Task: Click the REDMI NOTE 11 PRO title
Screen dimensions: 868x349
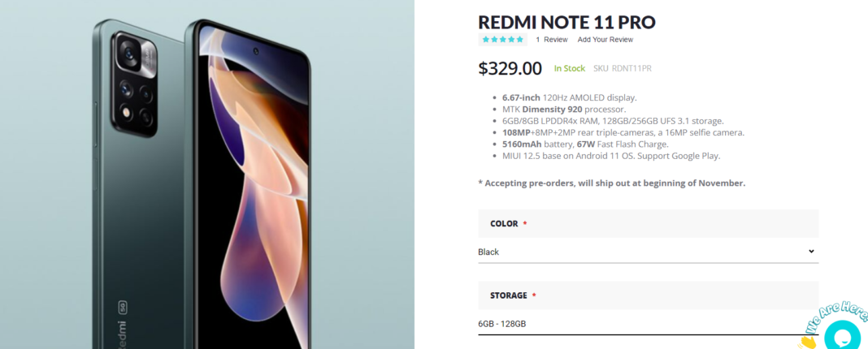Action: click(566, 22)
